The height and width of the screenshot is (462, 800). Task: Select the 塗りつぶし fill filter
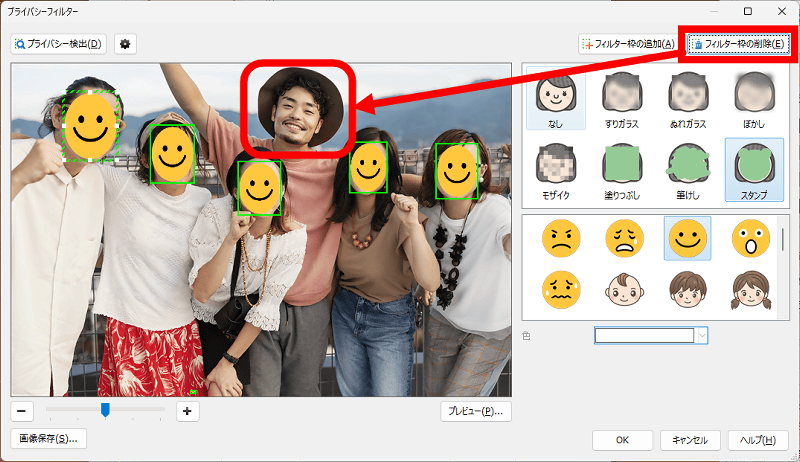click(622, 169)
